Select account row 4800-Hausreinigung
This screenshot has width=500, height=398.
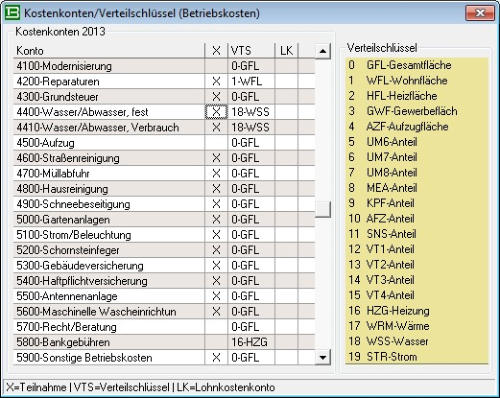tap(164, 189)
